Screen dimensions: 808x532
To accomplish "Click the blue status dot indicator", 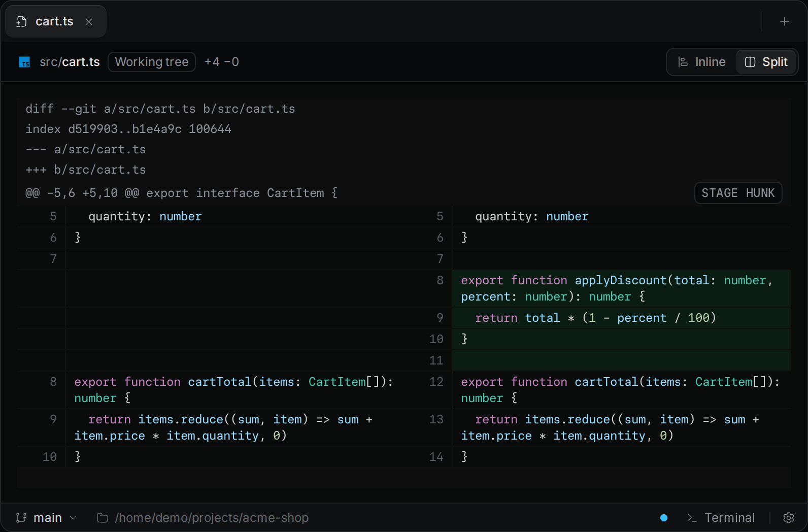I will click(x=664, y=518).
